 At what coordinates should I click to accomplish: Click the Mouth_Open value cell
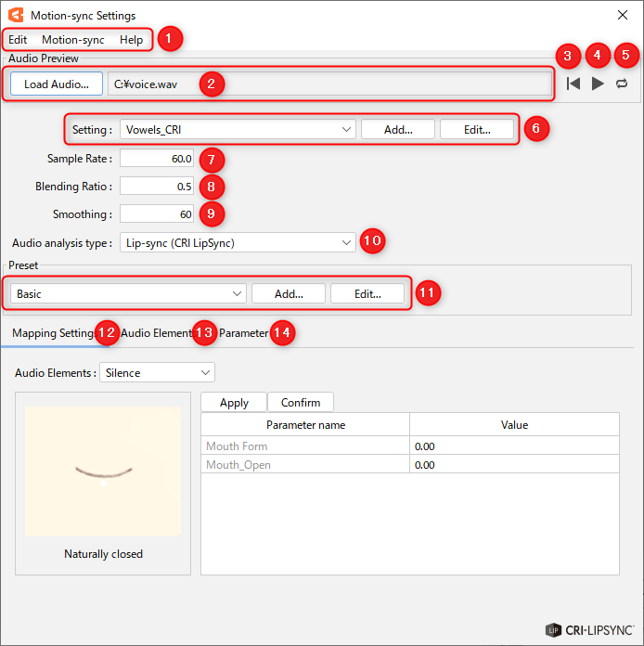coord(514,465)
